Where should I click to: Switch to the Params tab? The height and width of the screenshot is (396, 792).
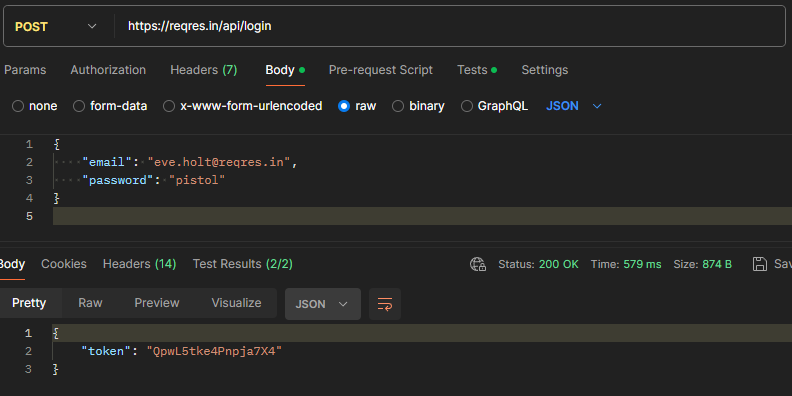click(25, 70)
